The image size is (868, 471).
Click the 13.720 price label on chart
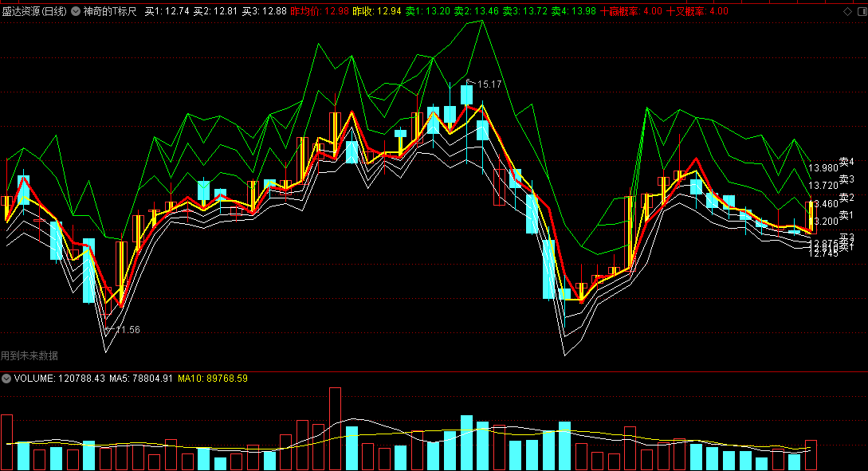(823, 186)
